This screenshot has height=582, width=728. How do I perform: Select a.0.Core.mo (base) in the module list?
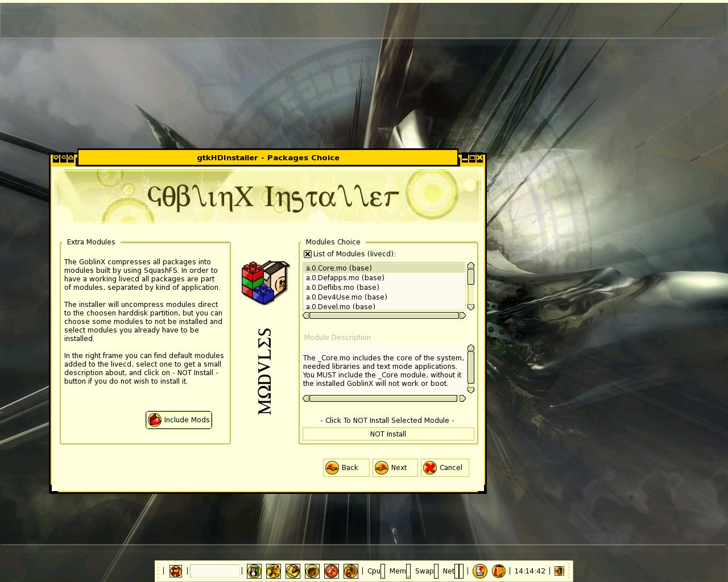(x=384, y=268)
